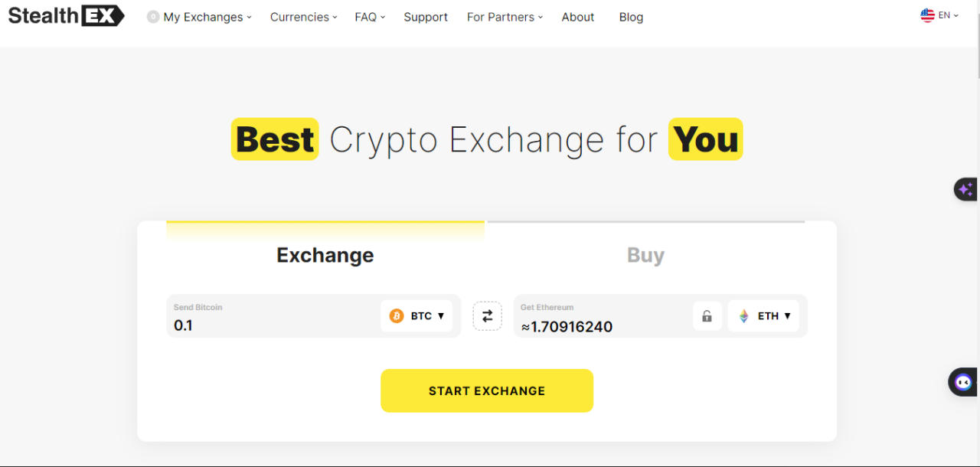Screen dimensions: 980x467
Task: Click the 0.1 amount input field
Action: coord(230,326)
